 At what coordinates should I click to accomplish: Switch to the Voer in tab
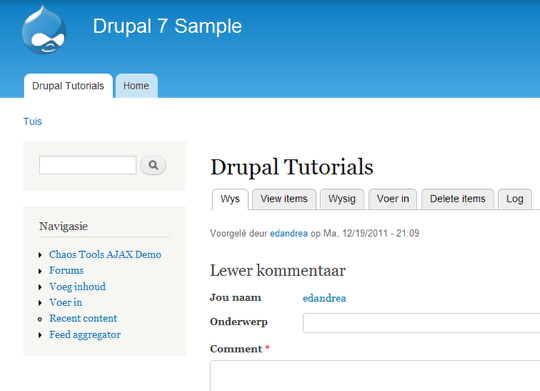point(393,199)
